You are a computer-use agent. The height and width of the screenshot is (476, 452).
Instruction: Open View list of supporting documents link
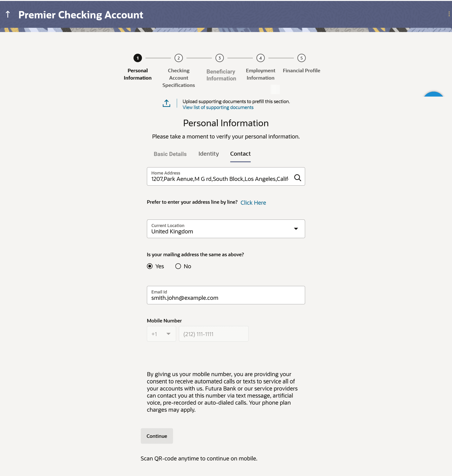(218, 107)
